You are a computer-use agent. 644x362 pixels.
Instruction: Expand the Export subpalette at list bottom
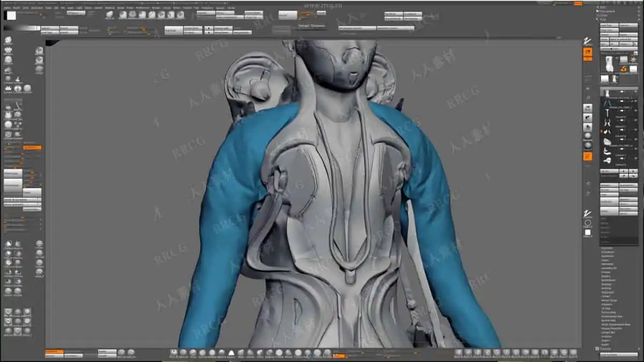pos(605,344)
